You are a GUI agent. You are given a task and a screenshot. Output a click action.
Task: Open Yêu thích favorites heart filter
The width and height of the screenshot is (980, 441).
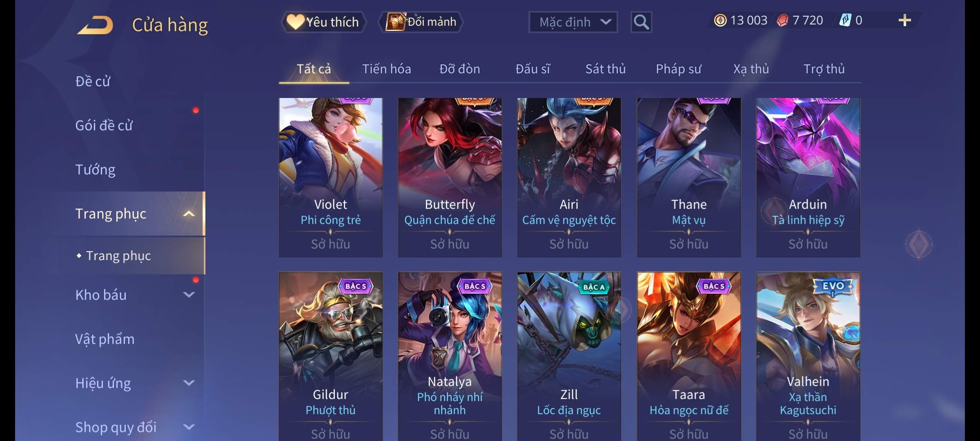coord(323,22)
